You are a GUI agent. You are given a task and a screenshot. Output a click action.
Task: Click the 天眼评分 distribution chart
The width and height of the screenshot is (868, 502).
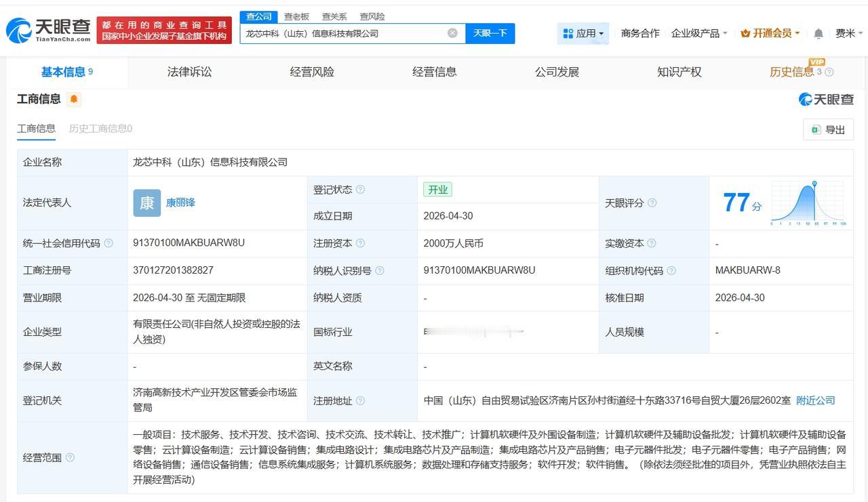click(x=808, y=203)
